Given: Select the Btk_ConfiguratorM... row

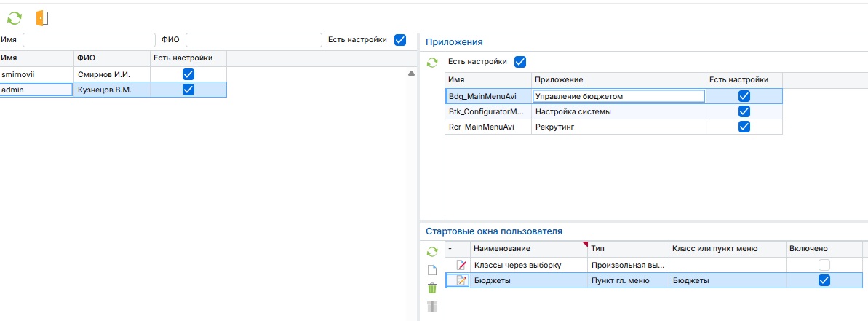Looking at the screenshot, I should (x=614, y=111).
